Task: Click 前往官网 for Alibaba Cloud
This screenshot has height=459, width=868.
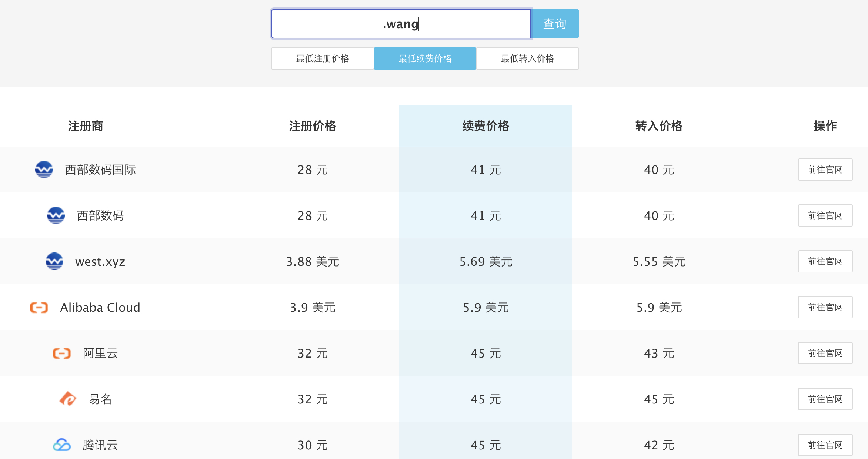Action: point(825,307)
